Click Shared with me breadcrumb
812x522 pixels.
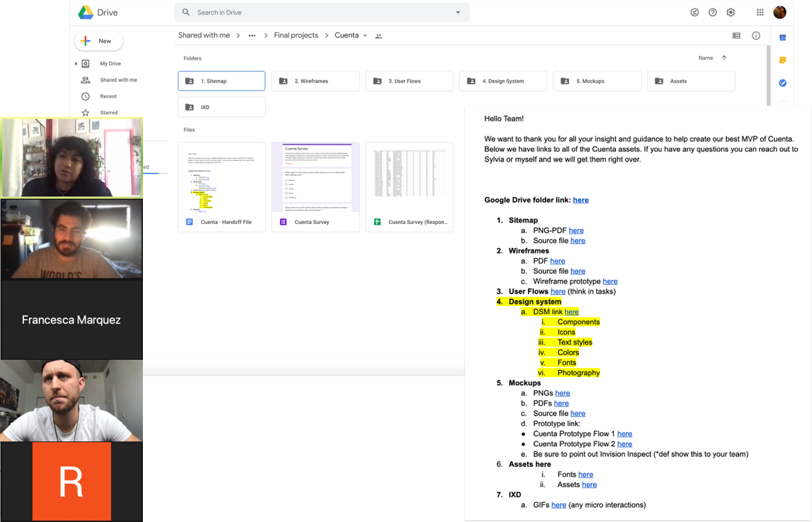click(x=204, y=36)
